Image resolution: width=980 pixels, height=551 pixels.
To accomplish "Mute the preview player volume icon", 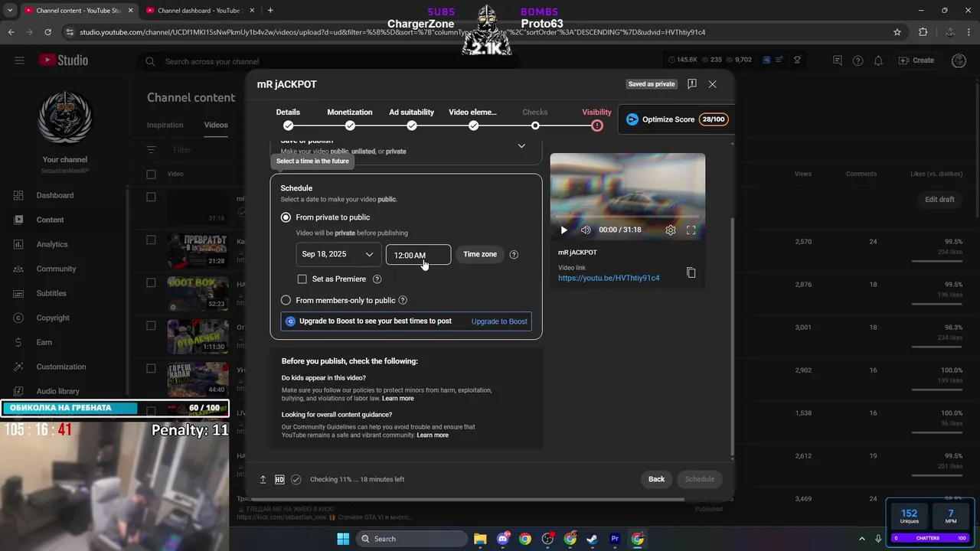I will (x=586, y=230).
